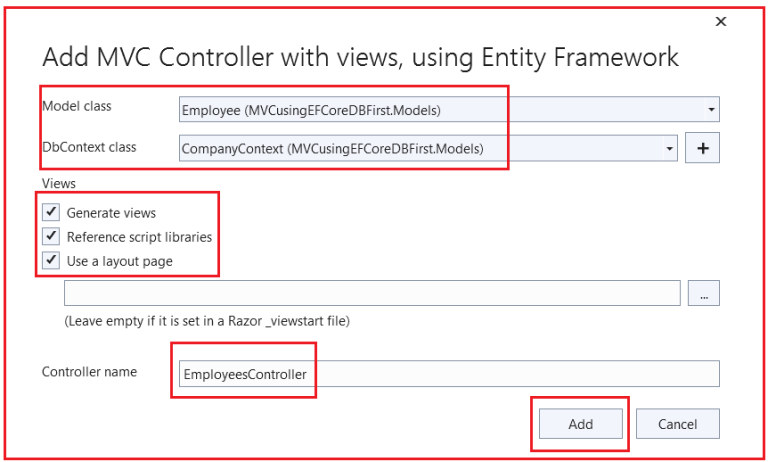Select the Employee model class combo box
The image size is (768, 462).
[449, 109]
